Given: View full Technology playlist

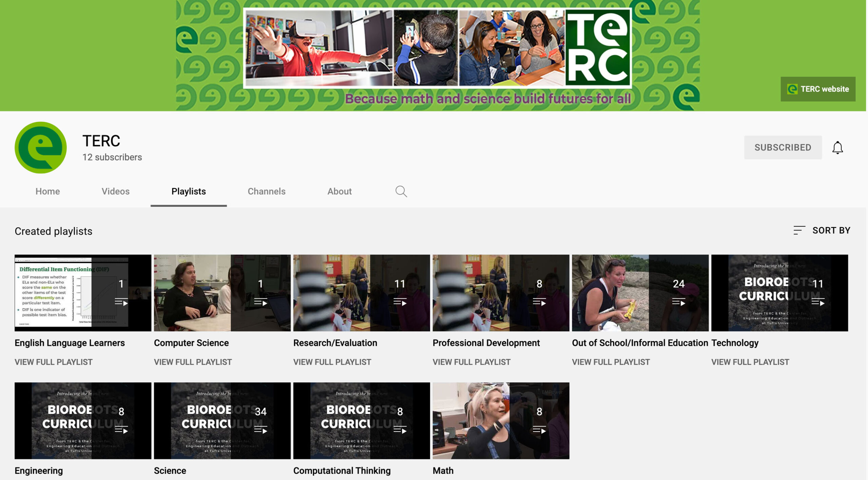Looking at the screenshot, I should [x=750, y=362].
